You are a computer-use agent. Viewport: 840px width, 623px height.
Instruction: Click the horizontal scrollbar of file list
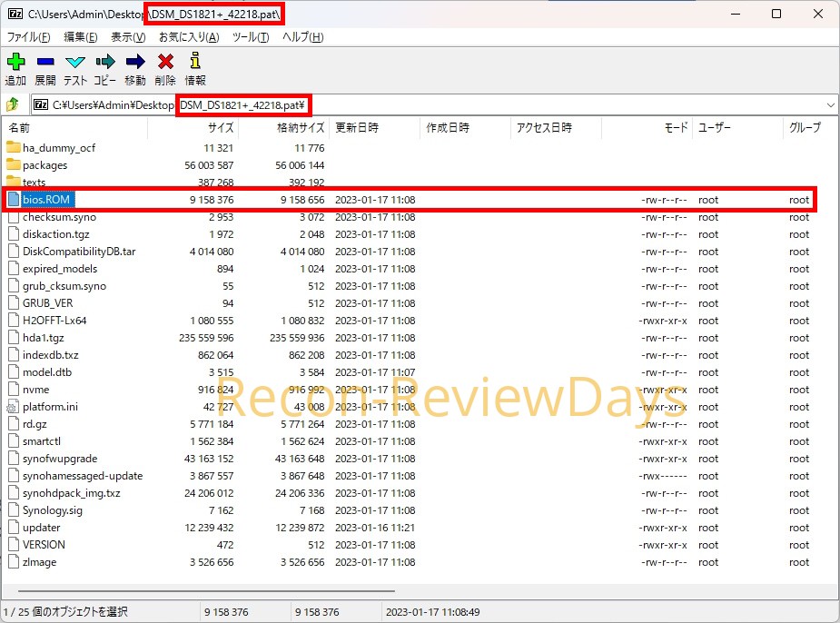pyautogui.click(x=206, y=591)
